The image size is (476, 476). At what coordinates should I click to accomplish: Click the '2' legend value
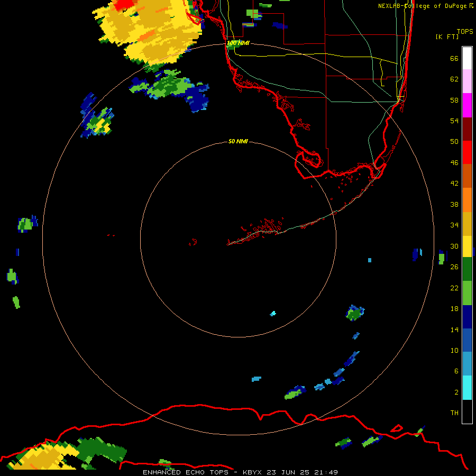pos(456,392)
